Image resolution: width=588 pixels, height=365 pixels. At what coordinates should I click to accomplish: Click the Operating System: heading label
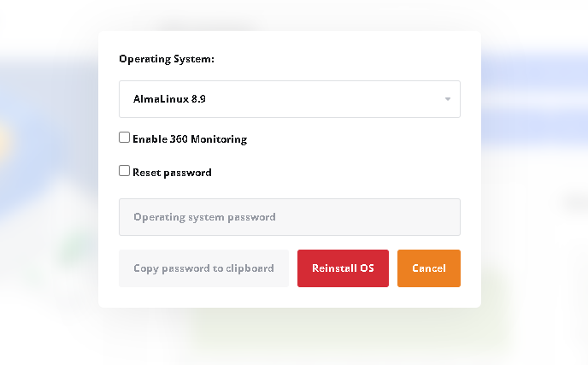pos(167,59)
